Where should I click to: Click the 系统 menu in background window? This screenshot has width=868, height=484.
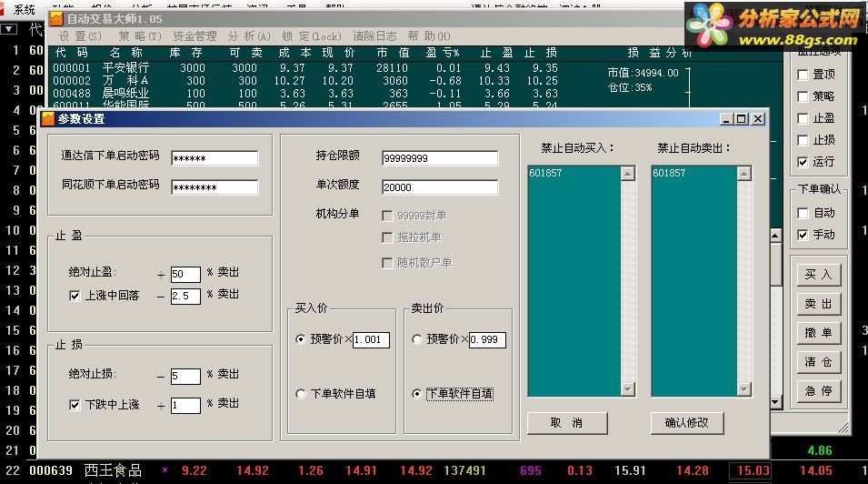(25, 10)
